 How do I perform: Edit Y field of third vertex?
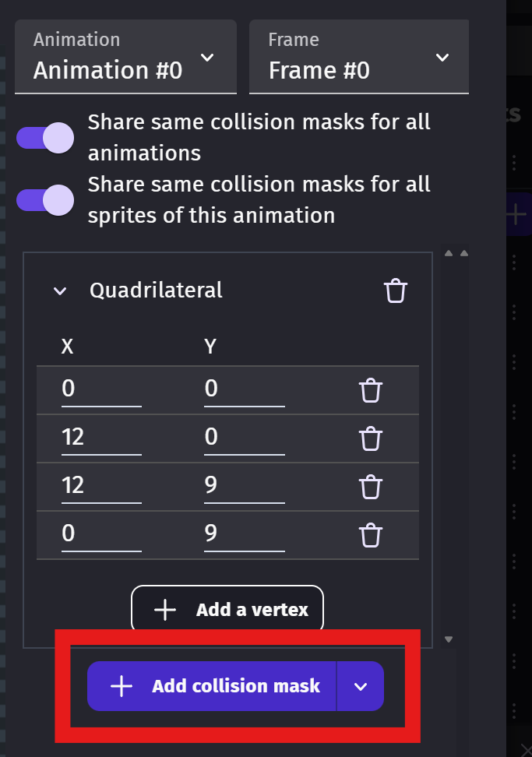coord(244,486)
